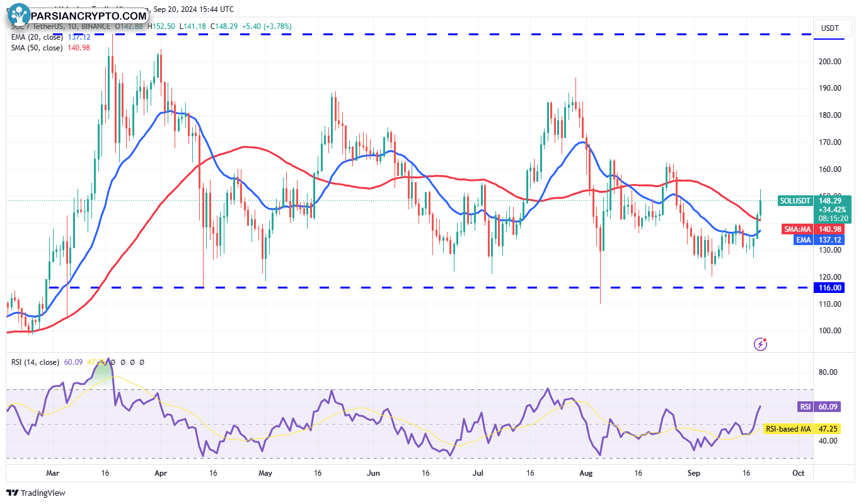Click the ParsianCrypto mushroom logo icon
This screenshot has width=861, height=504.
(x=20, y=14)
